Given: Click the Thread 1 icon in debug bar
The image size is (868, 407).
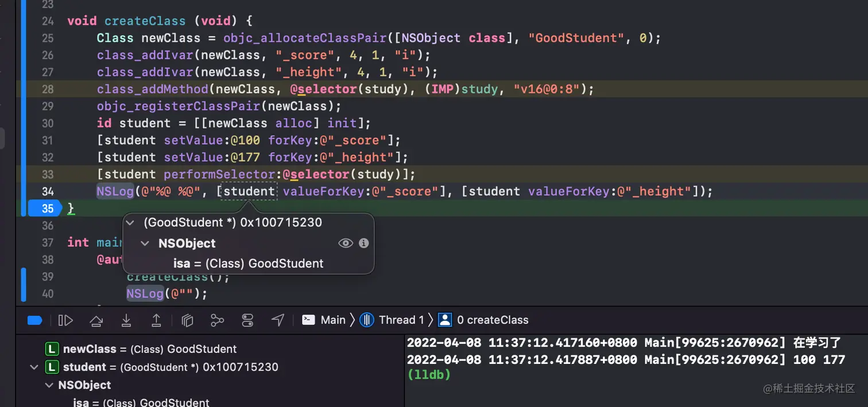Looking at the screenshot, I should point(367,320).
